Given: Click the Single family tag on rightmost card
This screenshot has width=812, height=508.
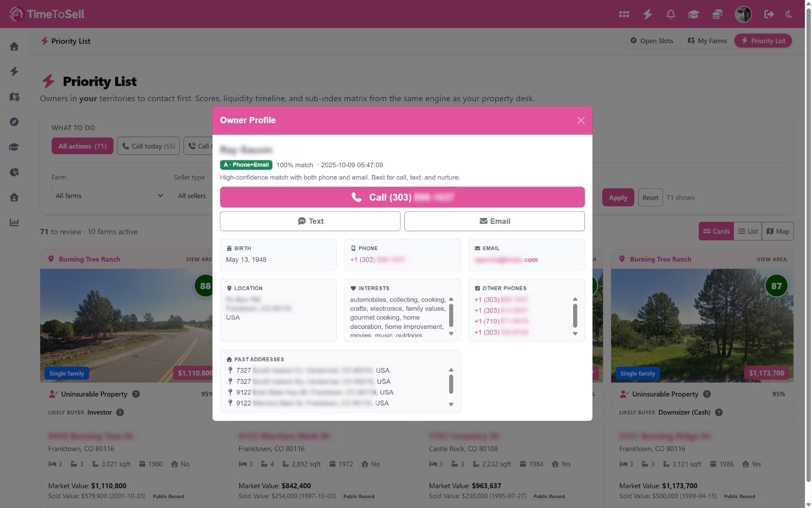Looking at the screenshot, I should (x=637, y=373).
